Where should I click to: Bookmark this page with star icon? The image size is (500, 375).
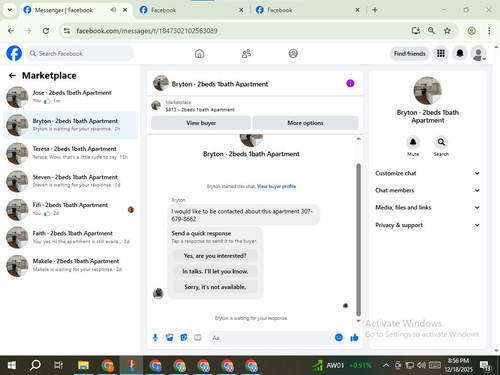click(x=447, y=31)
